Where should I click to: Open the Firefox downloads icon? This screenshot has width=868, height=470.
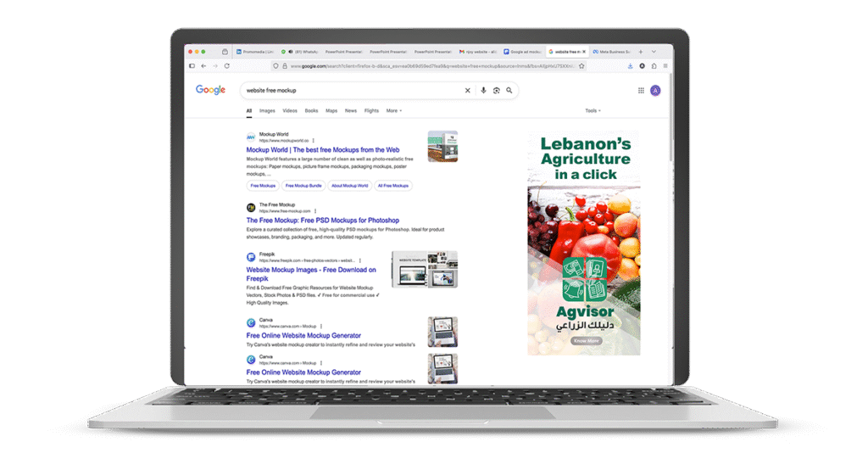click(x=631, y=66)
